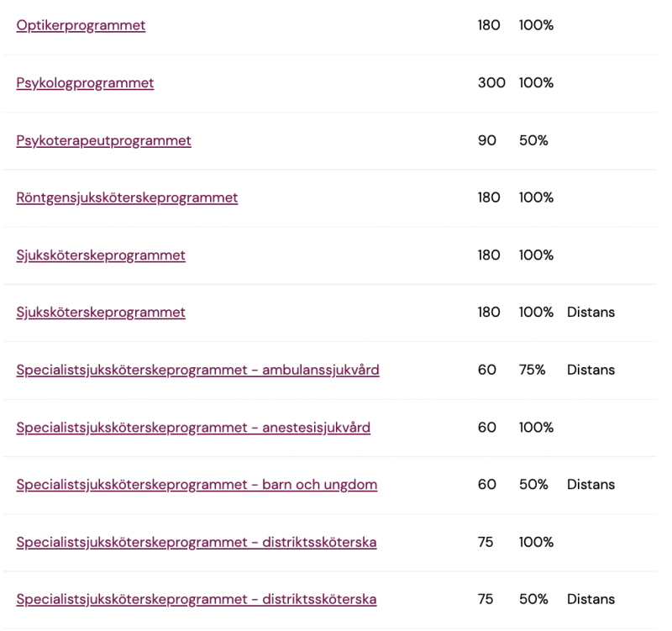Click the 75% pace in ambulanssjukvård row

tap(532, 370)
